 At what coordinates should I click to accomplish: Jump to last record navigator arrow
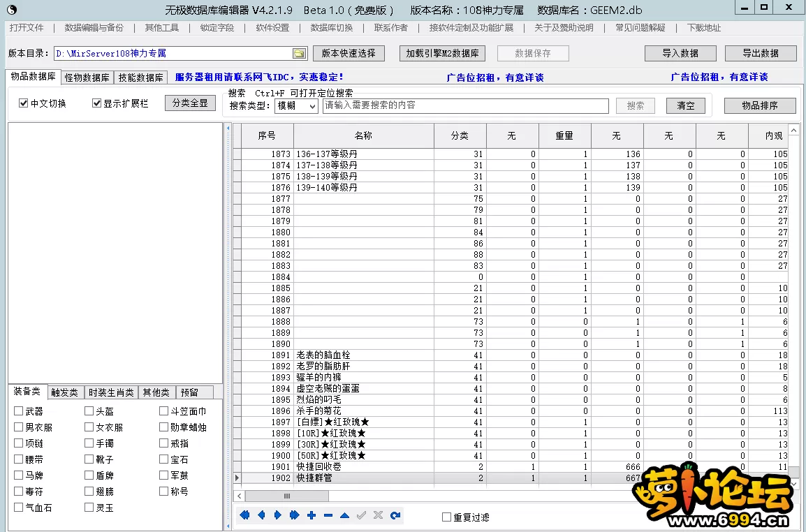(295, 515)
